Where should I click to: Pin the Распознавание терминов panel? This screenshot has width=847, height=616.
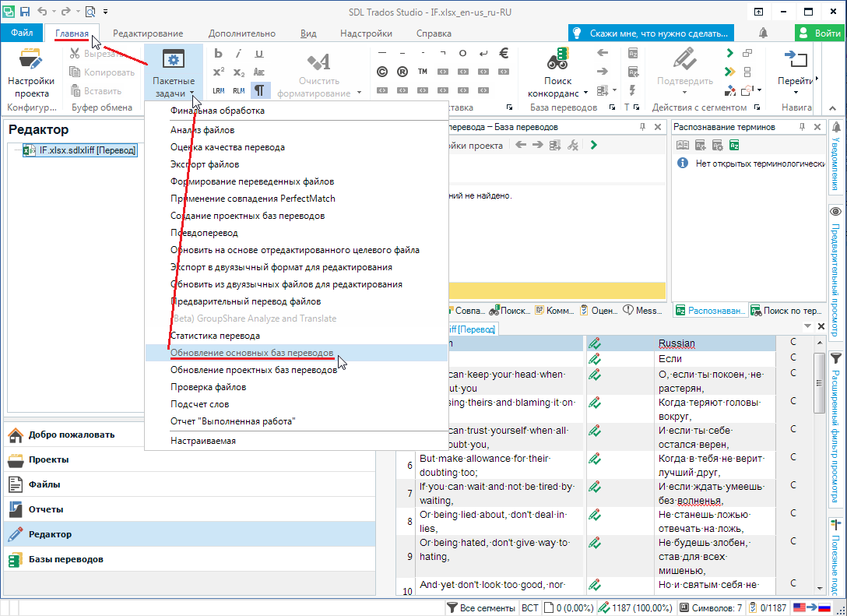(x=801, y=127)
